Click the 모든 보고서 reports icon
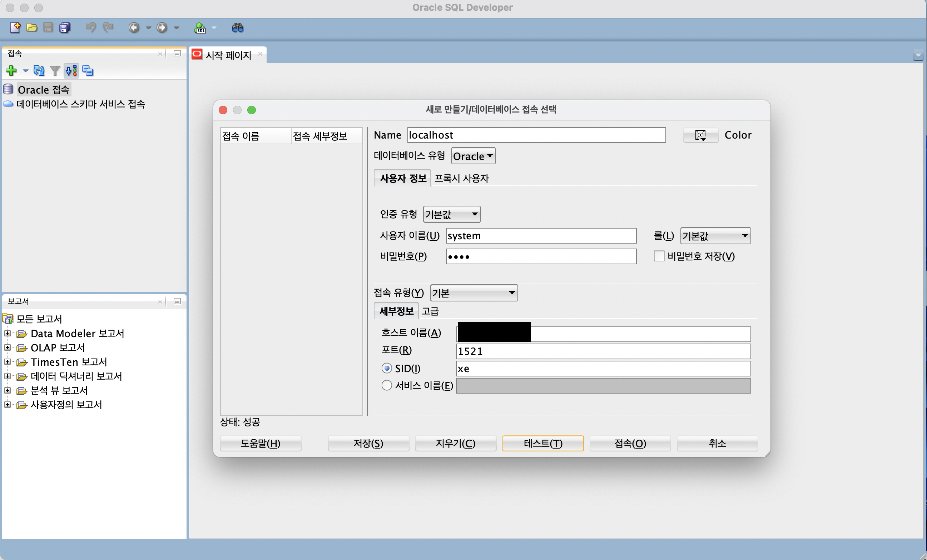 tap(8, 319)
